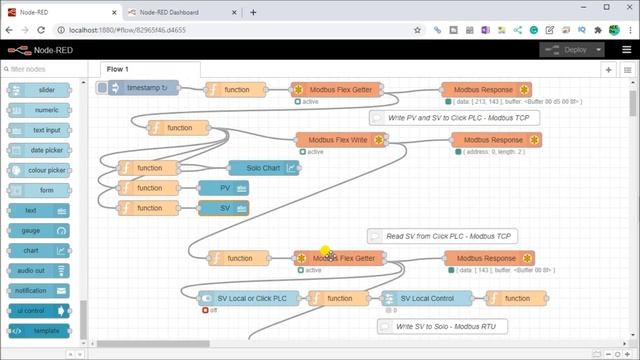This screenshot has height=360, width=640.
Task: Select the text input palette node
Action: pyautogui.click(x=39, y=130)
